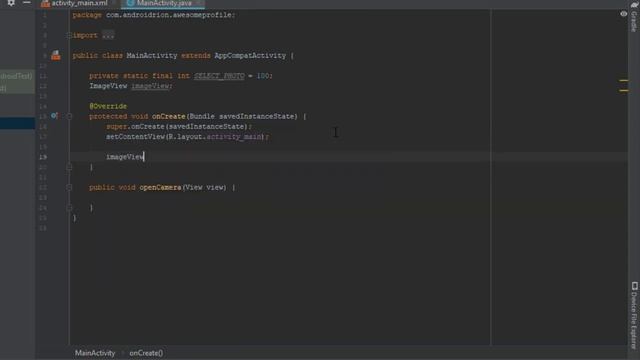Screen dimensions: 640x360
Task: Collapse the onCreate method body
Action: pos(69,116)
